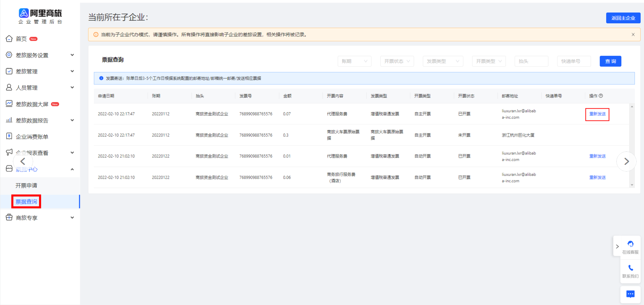Focus the 抬头 input field
This screenshot has width=644, height=305.
tap(531, 61)
